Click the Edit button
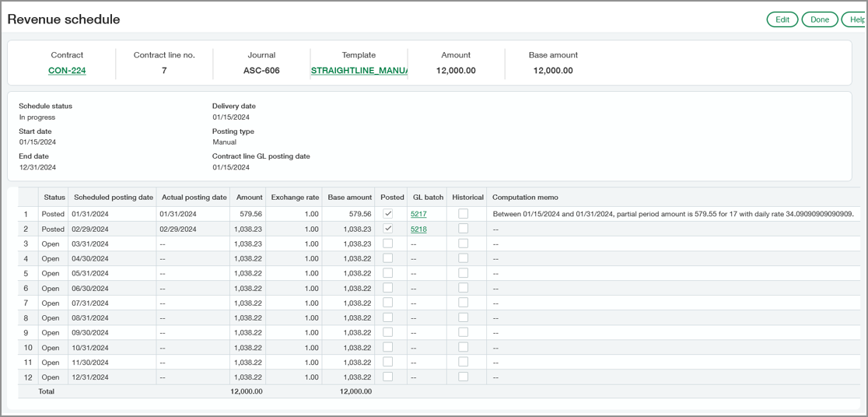The height and width of the screenshot is (417, 868). point(782,19)
